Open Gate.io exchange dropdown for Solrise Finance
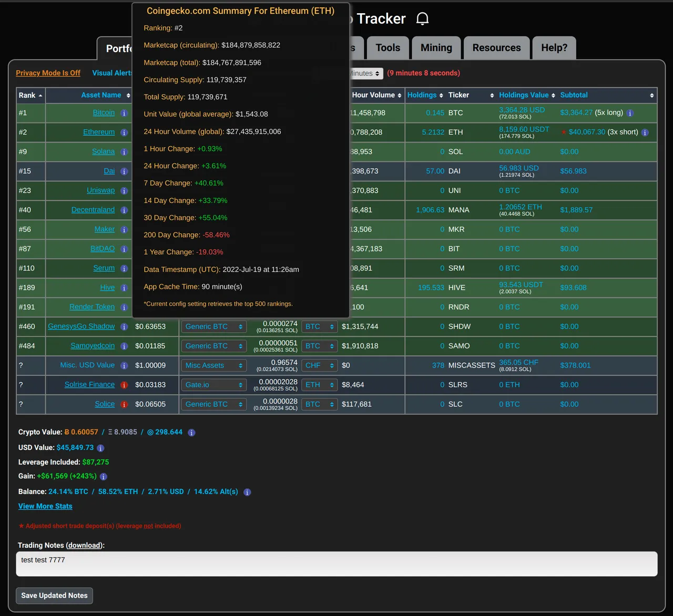The height and width of the screenshot is (616, 673). coord(213,385)
